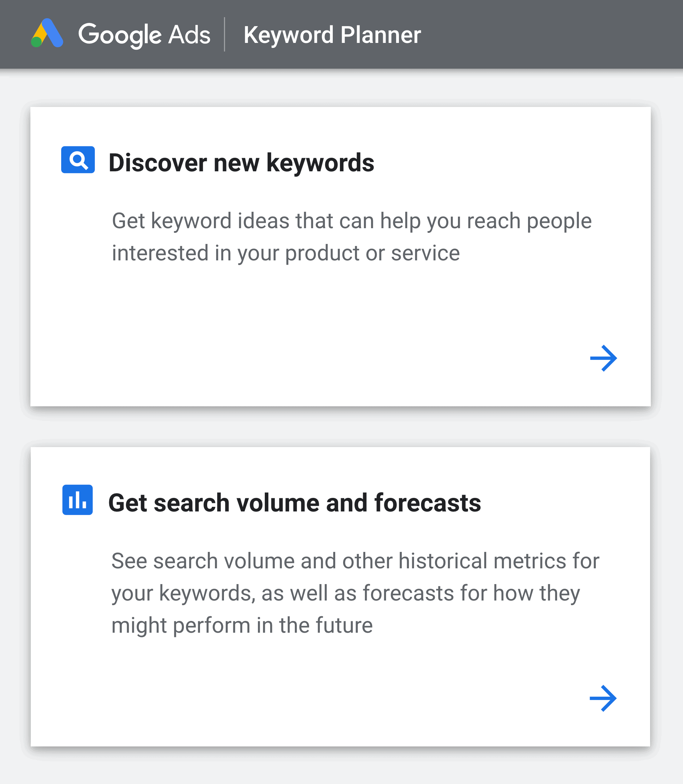Click the Google Ads wordmark text
The image size is (683, 784).
coord(144,35)
